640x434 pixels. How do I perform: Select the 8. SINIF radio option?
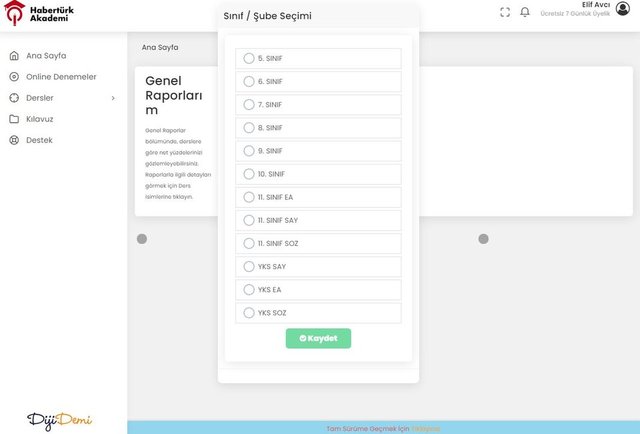(x=249, y=128)
